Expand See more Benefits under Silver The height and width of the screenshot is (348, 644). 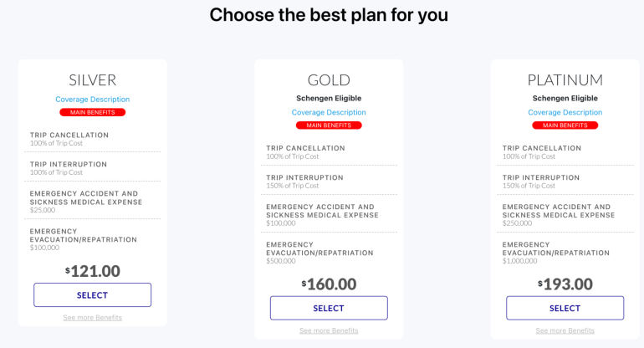click(x=92, y=318)
